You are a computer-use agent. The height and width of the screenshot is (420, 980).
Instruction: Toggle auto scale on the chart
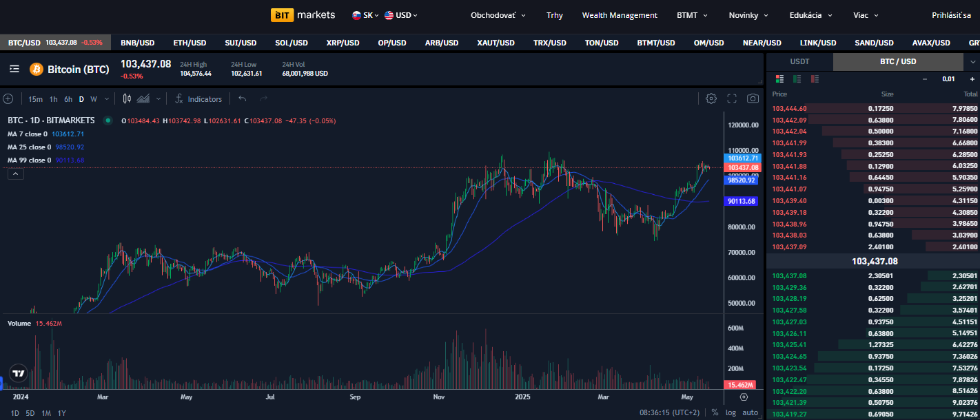[751, 412]
